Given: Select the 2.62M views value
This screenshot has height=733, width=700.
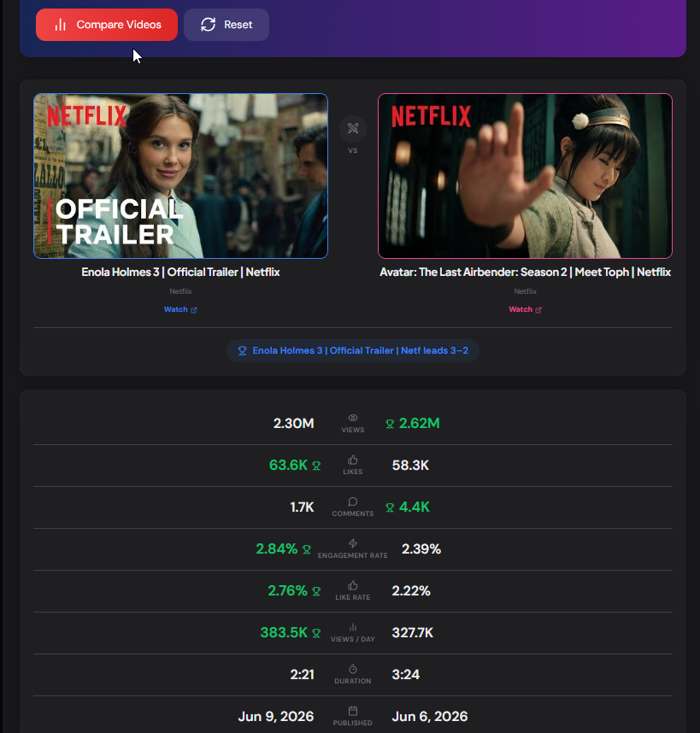Looking at the screenshot, I should (x=420, y=424).
